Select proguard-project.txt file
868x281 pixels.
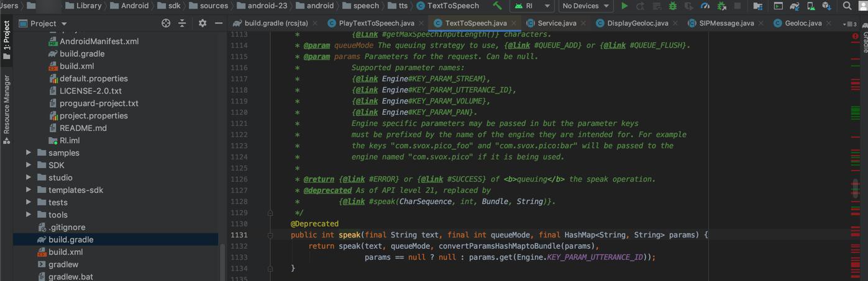coord(99,103)
